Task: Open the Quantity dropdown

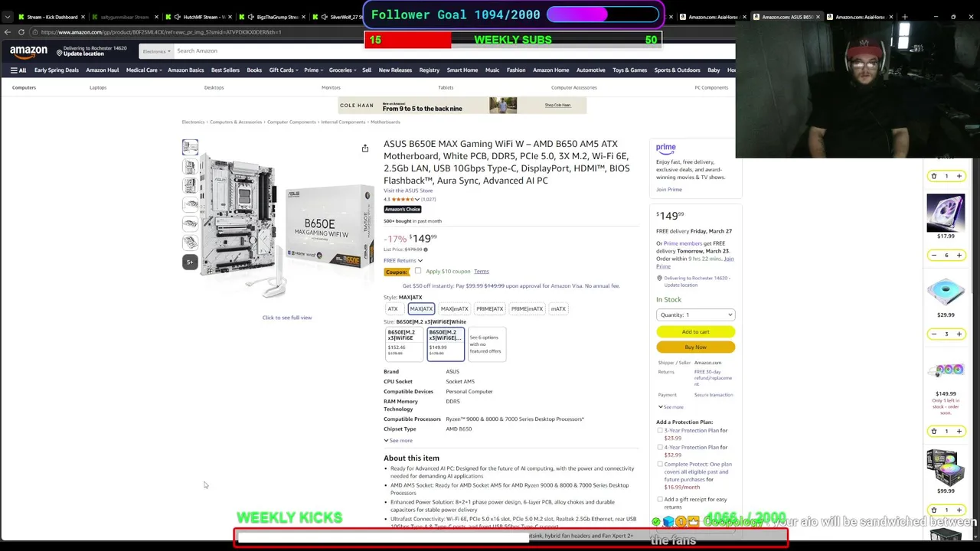Action: pos(695,315)
